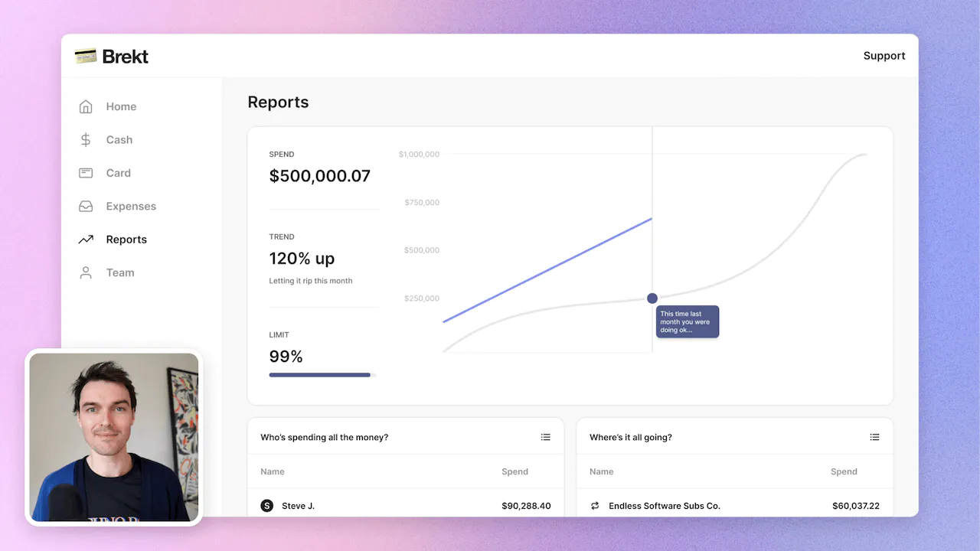Click the Expenses inbox tray icon
The height and width of the screenshot is (551, 980).
click(86, 206)
